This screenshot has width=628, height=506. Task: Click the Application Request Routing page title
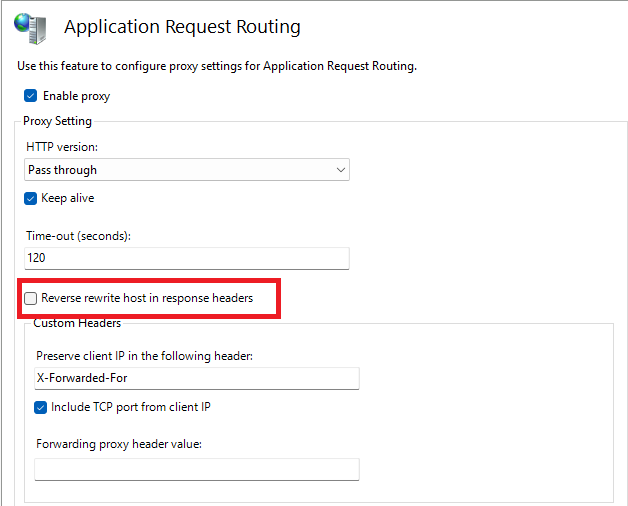point(182,27)
